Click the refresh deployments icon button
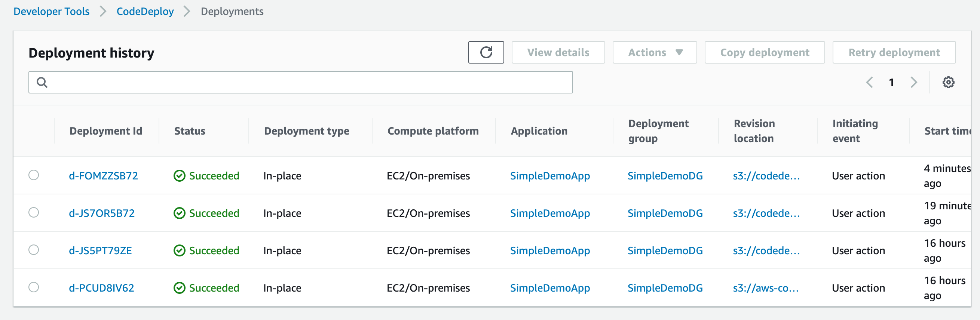 [486, 52]
